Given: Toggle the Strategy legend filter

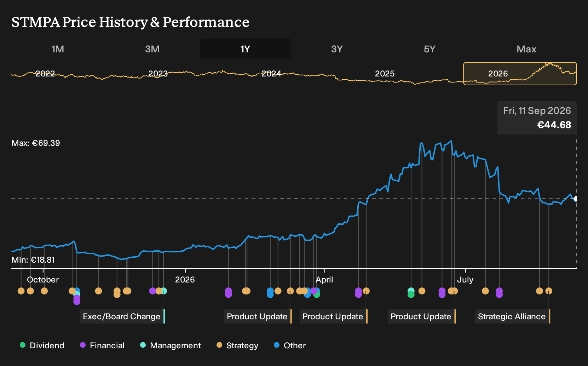Looking at the screenshot, I should (x=237, y=345).
